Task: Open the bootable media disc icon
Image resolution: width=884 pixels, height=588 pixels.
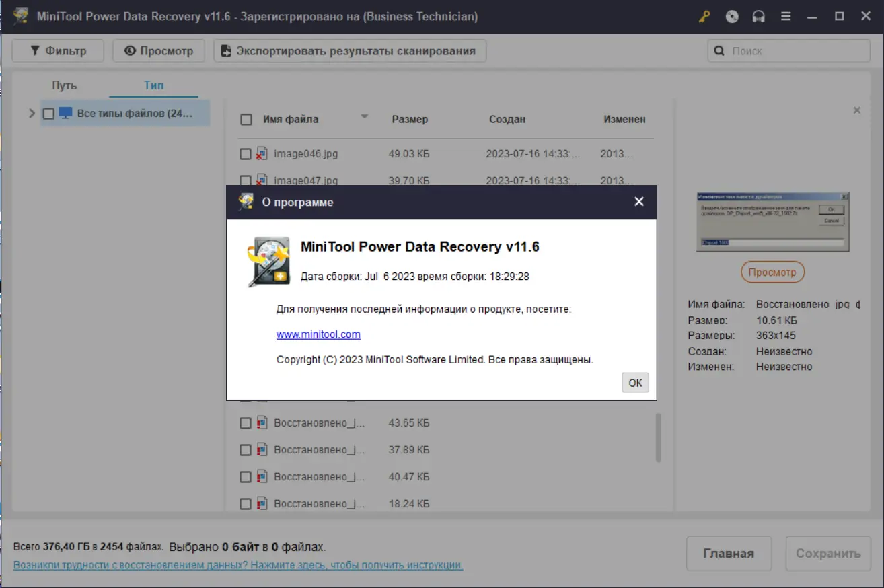Action: point(732,17)
